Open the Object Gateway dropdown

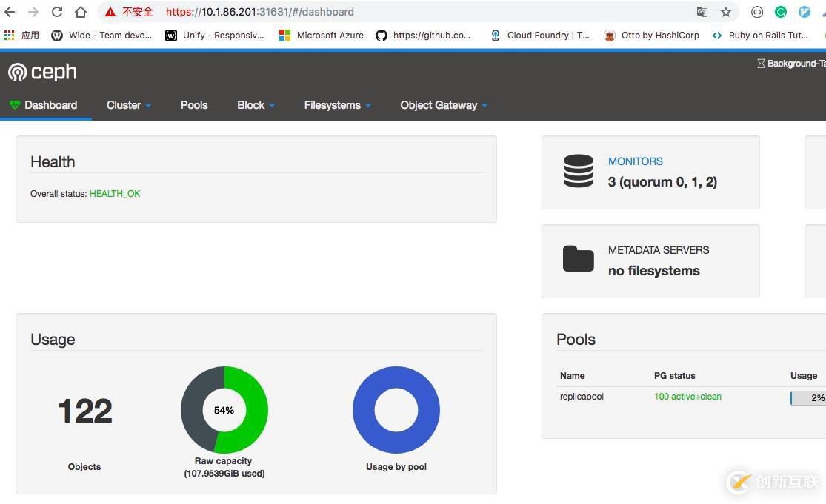pyautogui.click(x=443, y=105)
